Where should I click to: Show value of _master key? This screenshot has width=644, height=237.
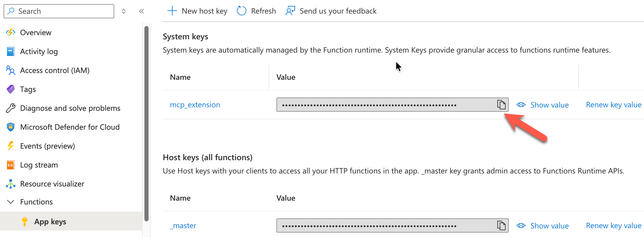pyautogui.click(x=543, y=226)
